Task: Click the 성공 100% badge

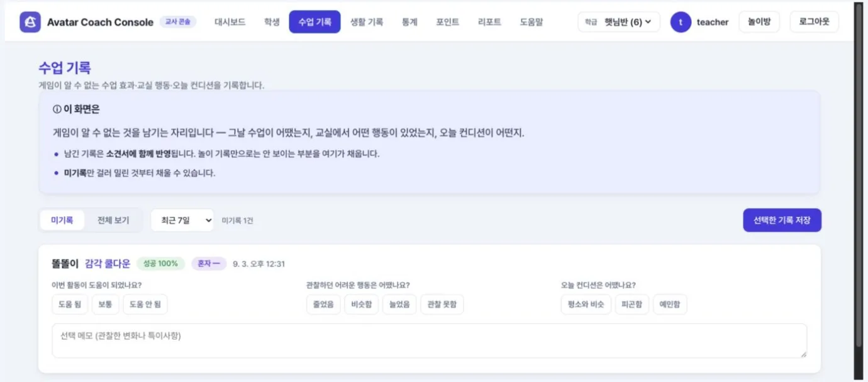Action: click(160, 263)
